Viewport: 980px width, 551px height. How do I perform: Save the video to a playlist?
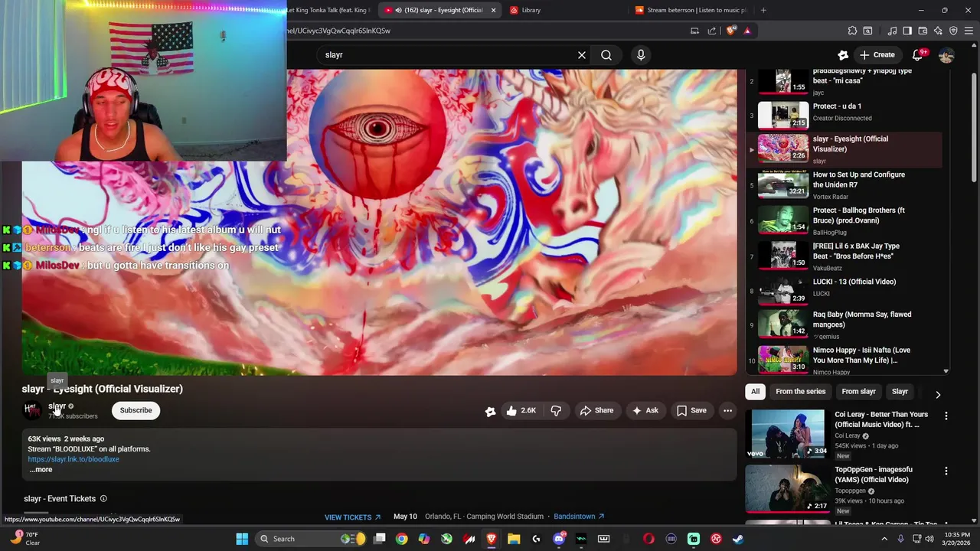point(691,411)
